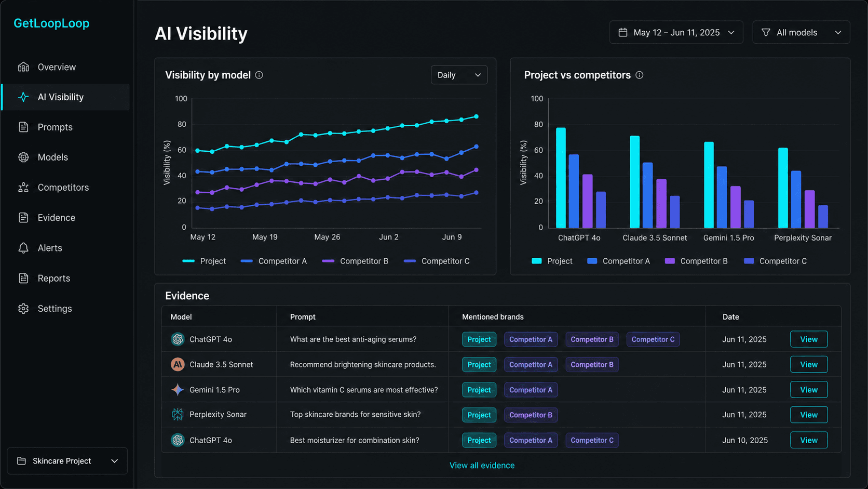The width and height of the screenshot is (868, 489).
Task: Click the Alerts bell icon
Action: click(x=23, y=248)
